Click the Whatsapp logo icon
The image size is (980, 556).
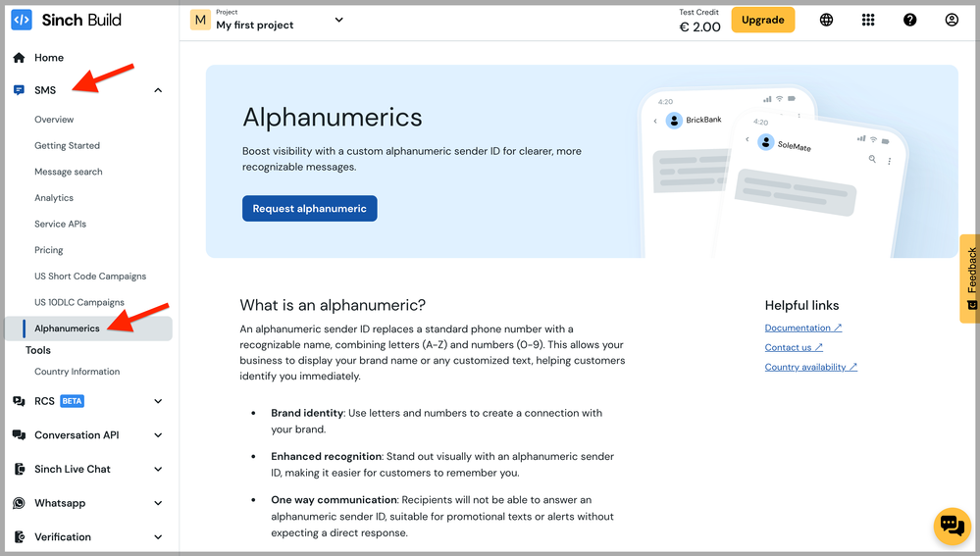[19, 503]
